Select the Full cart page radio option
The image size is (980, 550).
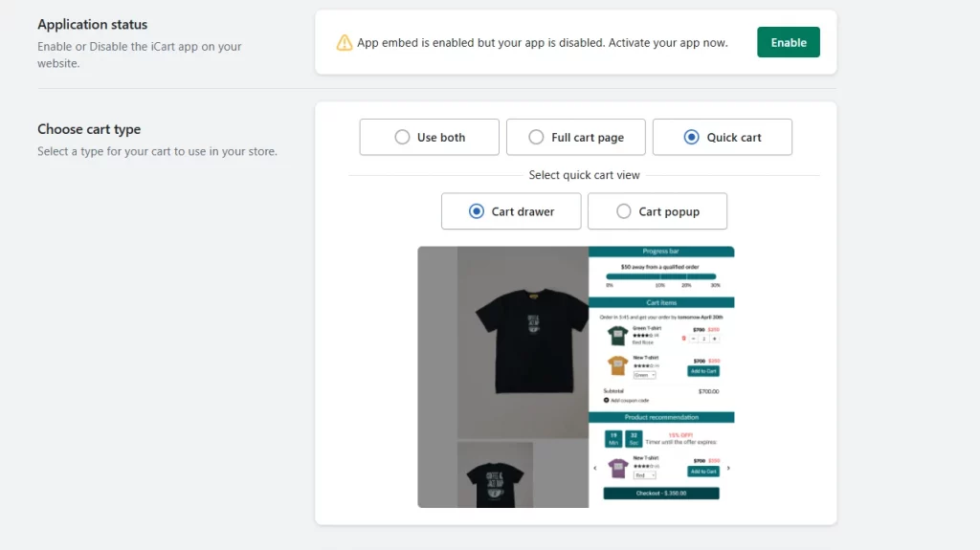coord(575,137)
